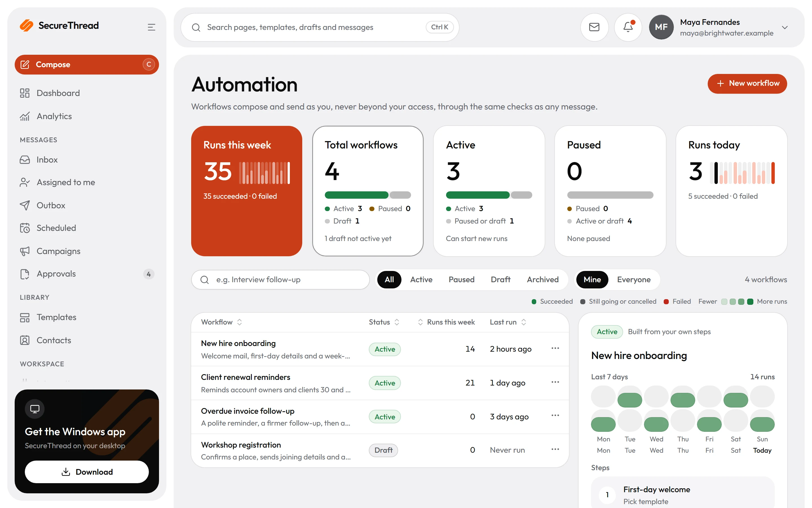Filter to Active workflows tab

421,279
